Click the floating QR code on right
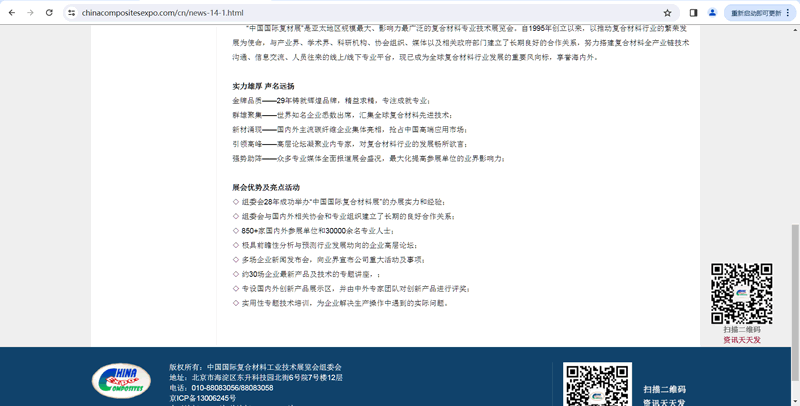Screen dimensions: 800x406 [x=741, y=294]
